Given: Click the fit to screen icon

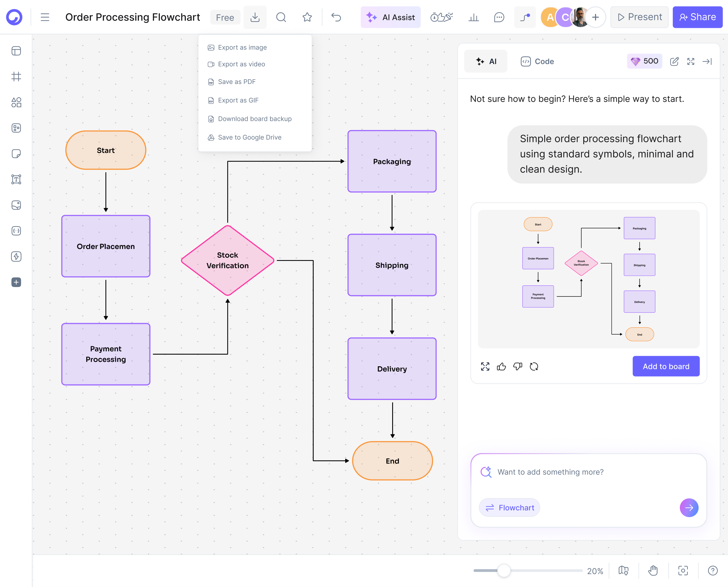Looking at the screenshot, I should (683, 571).
